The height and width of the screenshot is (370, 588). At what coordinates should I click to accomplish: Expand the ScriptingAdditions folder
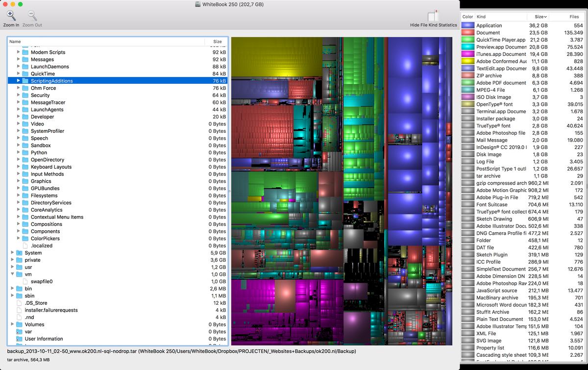pos(19,81)
